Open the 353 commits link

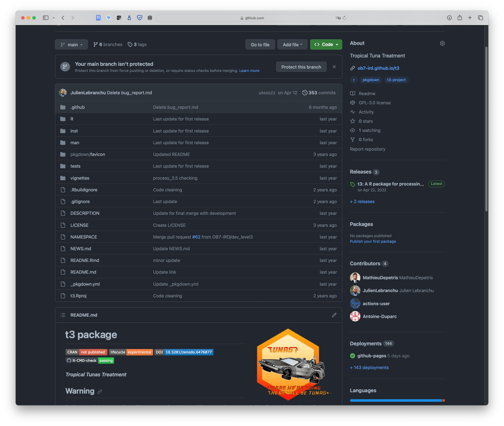click(319, 93)
